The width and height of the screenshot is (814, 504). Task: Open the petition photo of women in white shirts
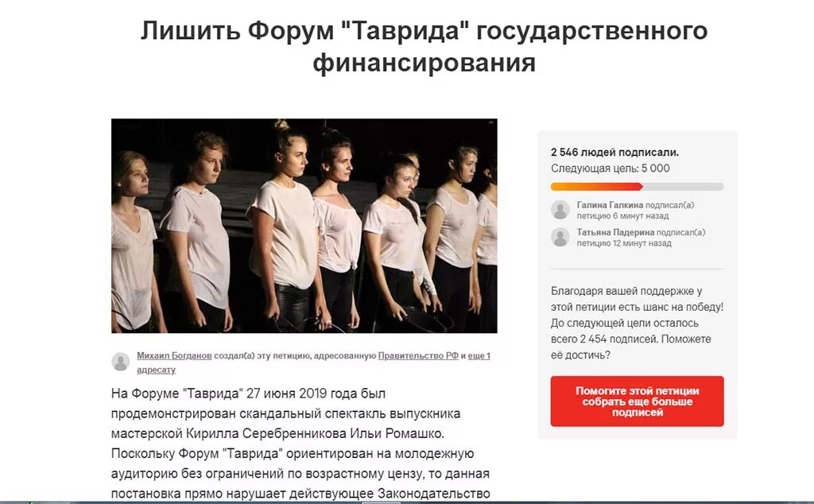pos(304,226)
